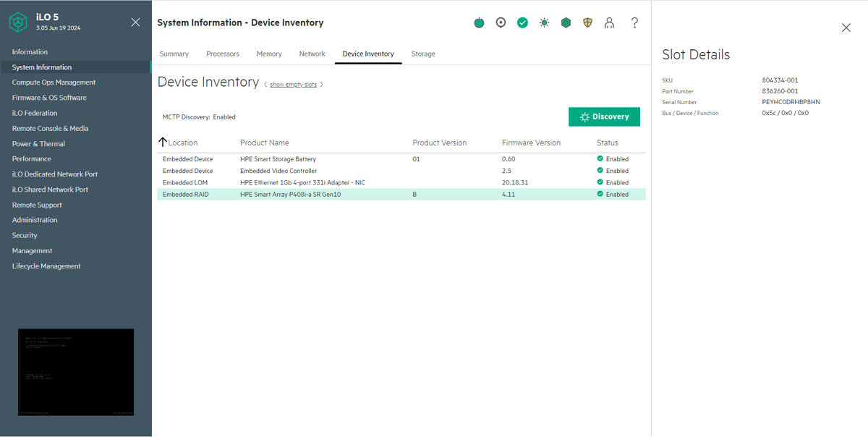Open the Performance page
This screenshot has width=868, height=437.
tap(32, 158)
